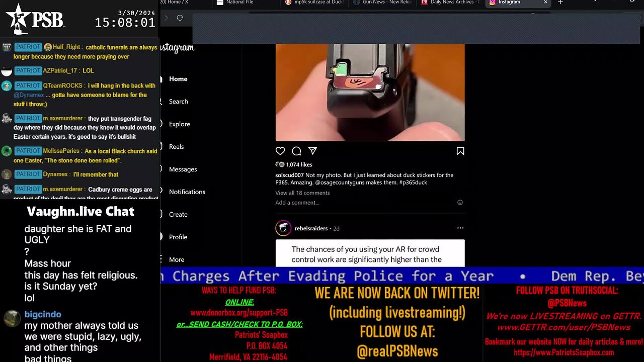Open the pistol duck sticker photo
The height and width of the screenshot is (362, 644).
tap(370, 93)
